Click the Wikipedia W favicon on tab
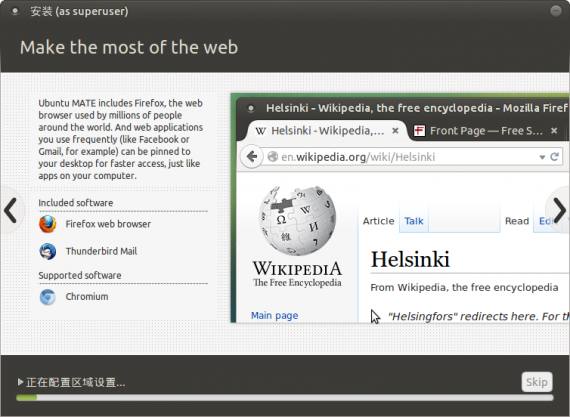This screenshot has height=417, width=570. point(260,131)
